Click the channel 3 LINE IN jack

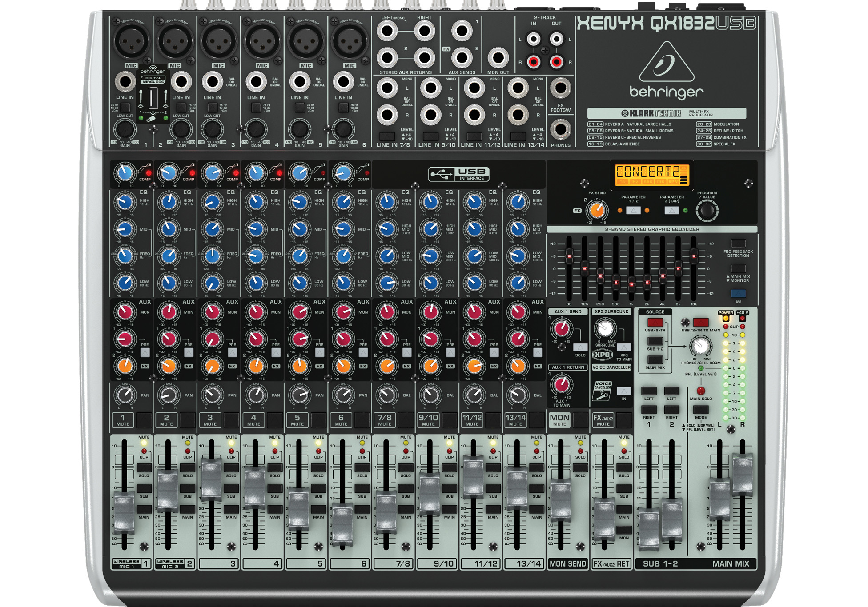point(212,82)
